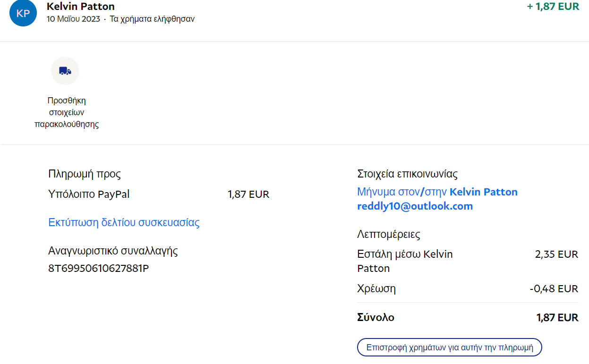Click the 2,35 EUR sent amount
Image resolution: width=589 pixels, height=364 pixels.
(x=556, y=254)
